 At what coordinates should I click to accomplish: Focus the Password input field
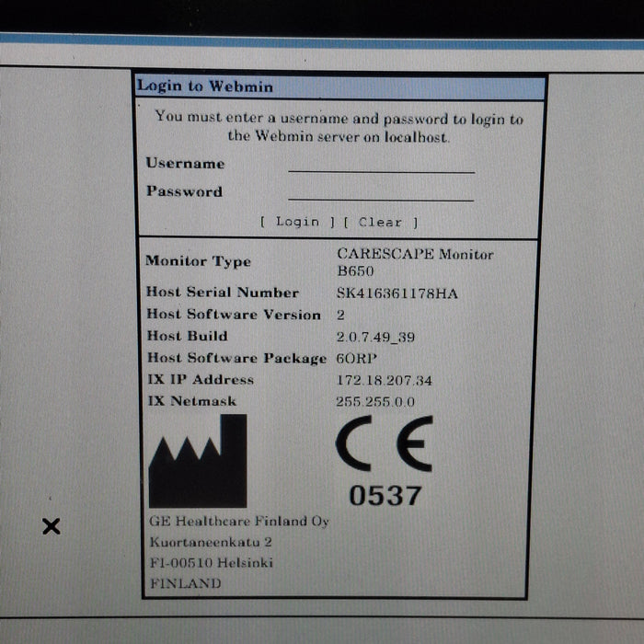click(381, 192)
